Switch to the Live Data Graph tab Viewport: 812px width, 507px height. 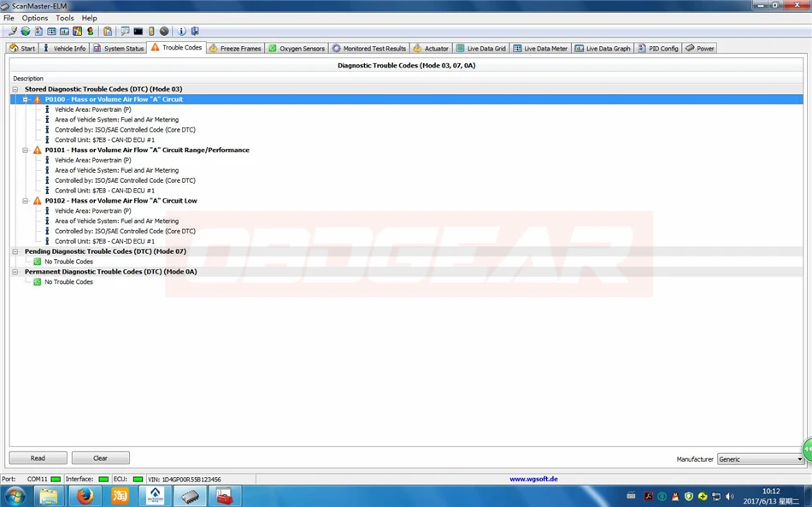(x=603, y=48)
